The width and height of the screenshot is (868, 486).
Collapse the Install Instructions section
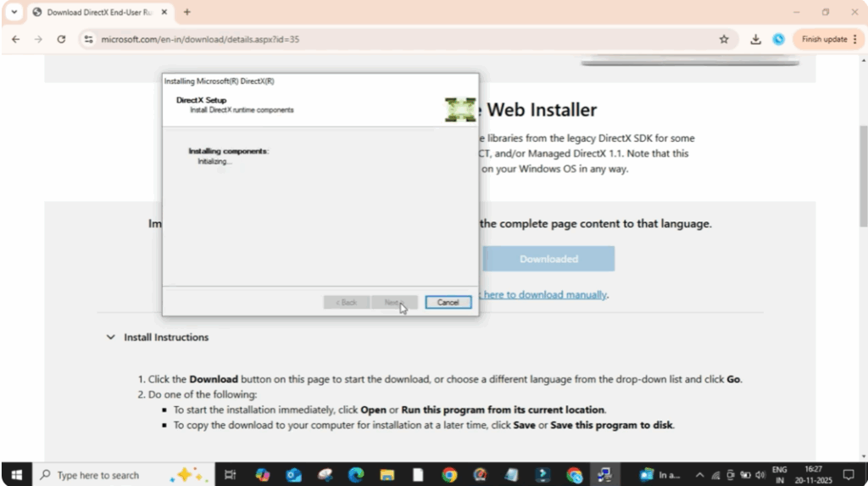[x=111, y=338]
